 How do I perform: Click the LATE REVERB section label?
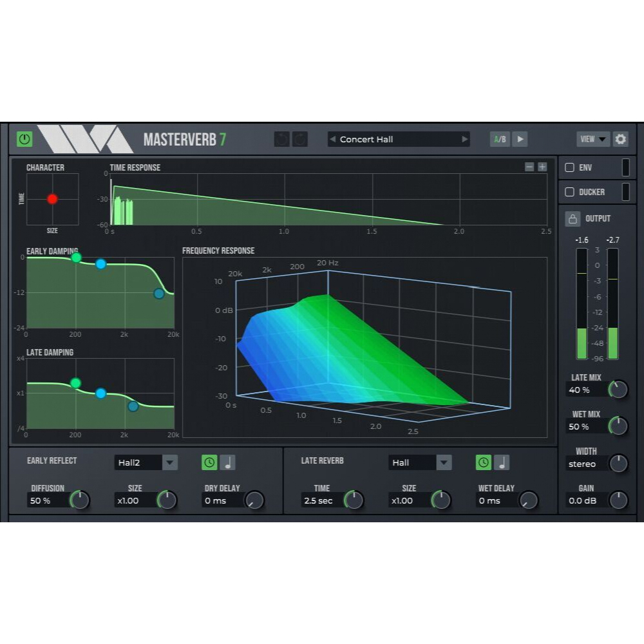click(324, 461)
